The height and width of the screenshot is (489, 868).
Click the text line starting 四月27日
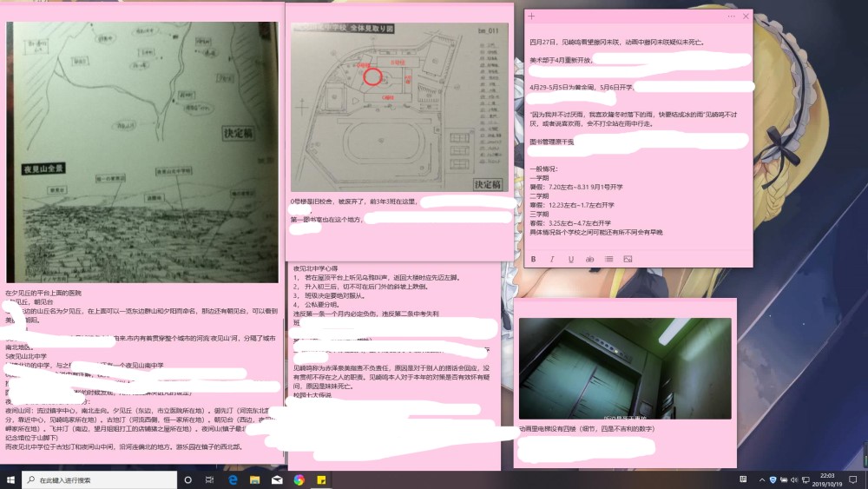[x=616, y=42]
